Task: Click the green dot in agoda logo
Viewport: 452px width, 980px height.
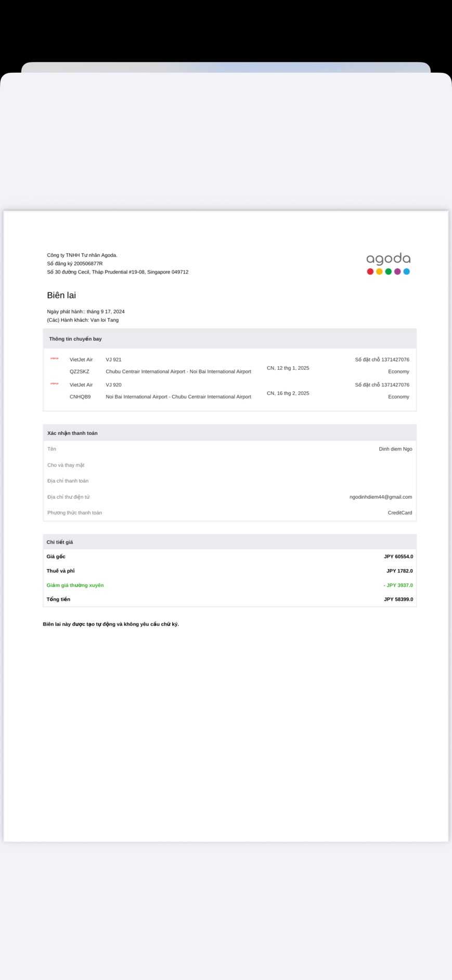Action: pos(388,272)
